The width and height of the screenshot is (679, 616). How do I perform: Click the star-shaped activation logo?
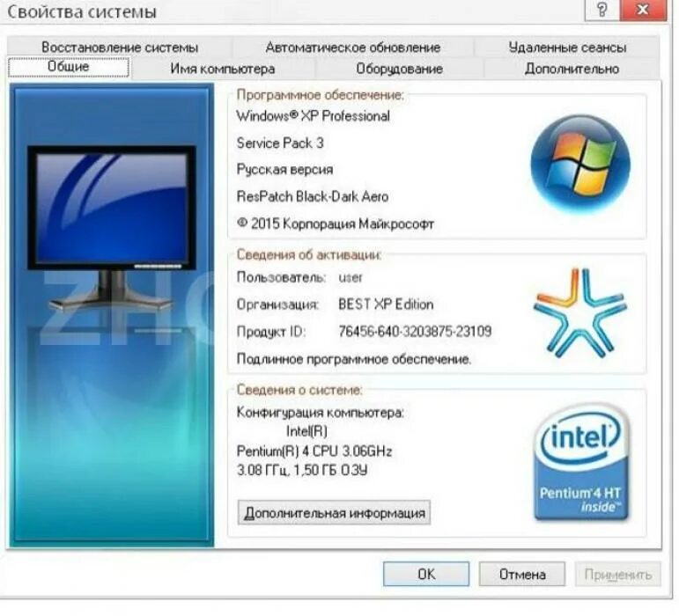point(579,312)
